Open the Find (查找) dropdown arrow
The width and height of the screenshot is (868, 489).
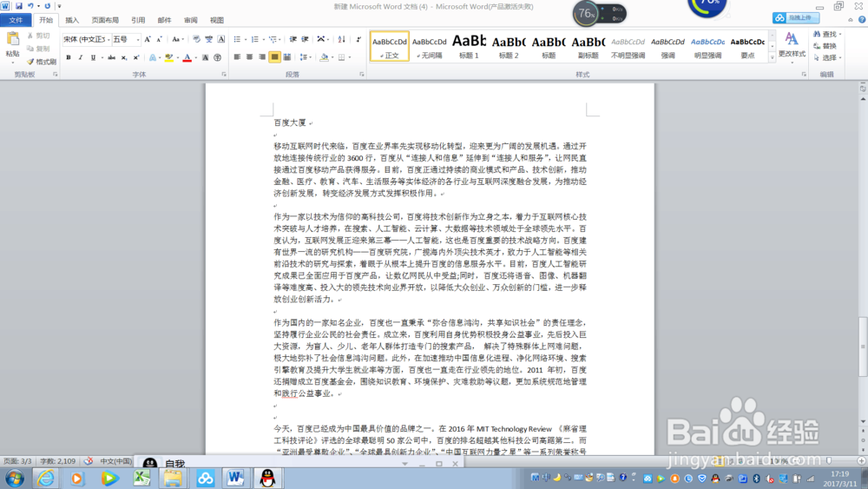coord(840,35)
